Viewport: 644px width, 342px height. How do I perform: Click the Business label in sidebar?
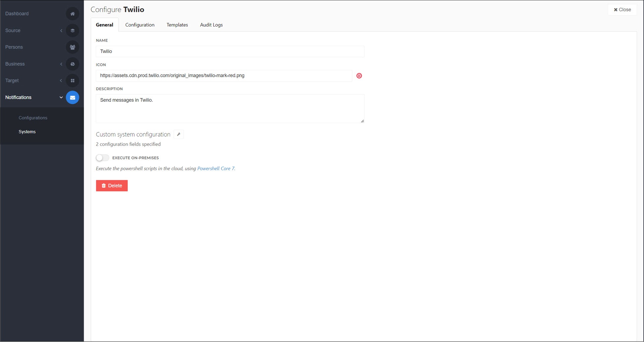(x=15, y=64)
